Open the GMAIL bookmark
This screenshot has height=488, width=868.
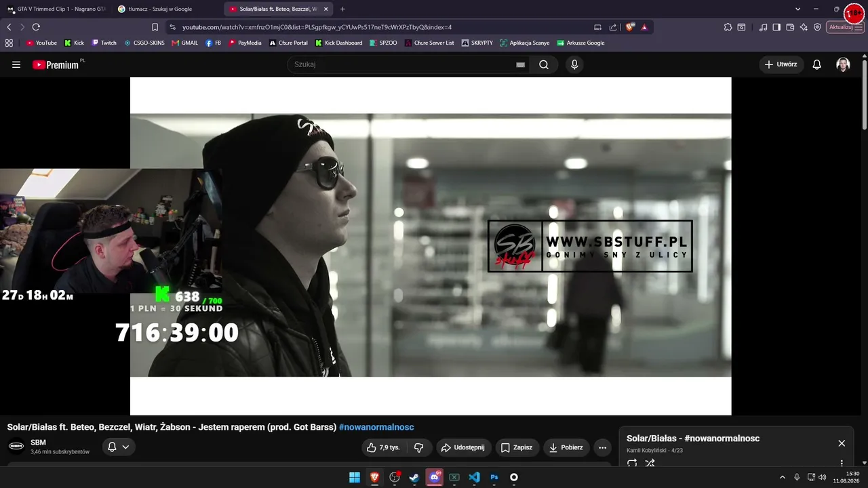tap(185, 43)
